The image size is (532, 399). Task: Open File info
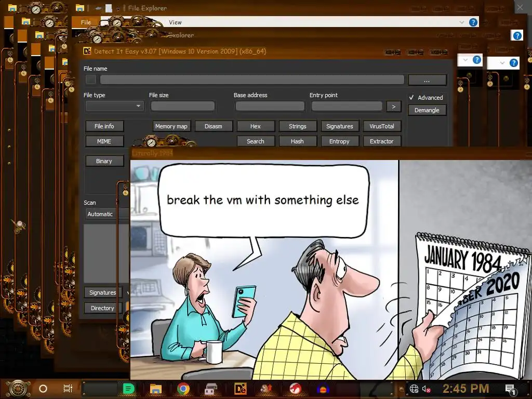[x=104, y=126]
